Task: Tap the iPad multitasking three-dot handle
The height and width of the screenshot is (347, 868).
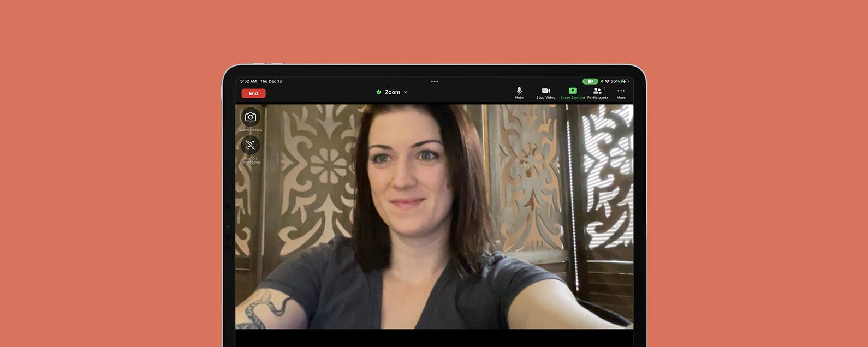Action: 435,81
